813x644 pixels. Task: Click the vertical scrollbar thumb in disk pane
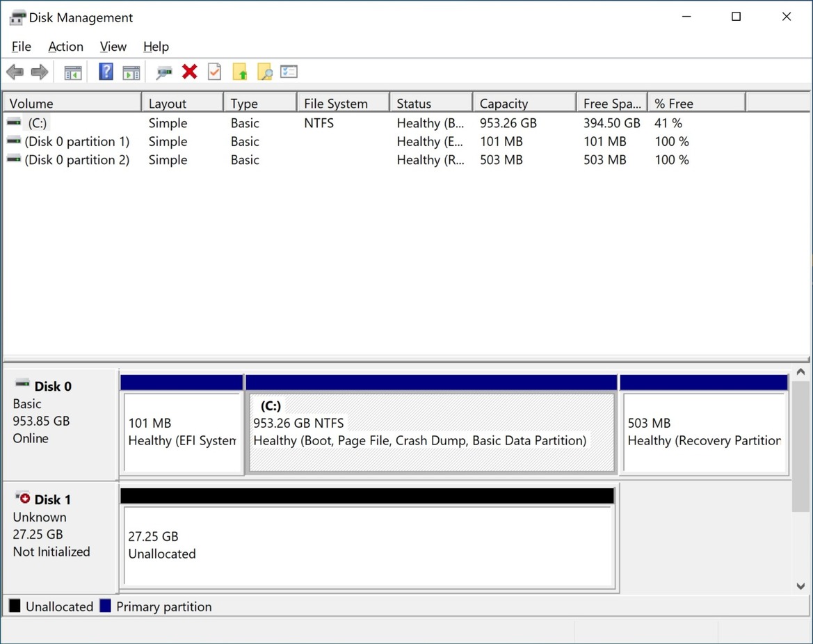800,446
